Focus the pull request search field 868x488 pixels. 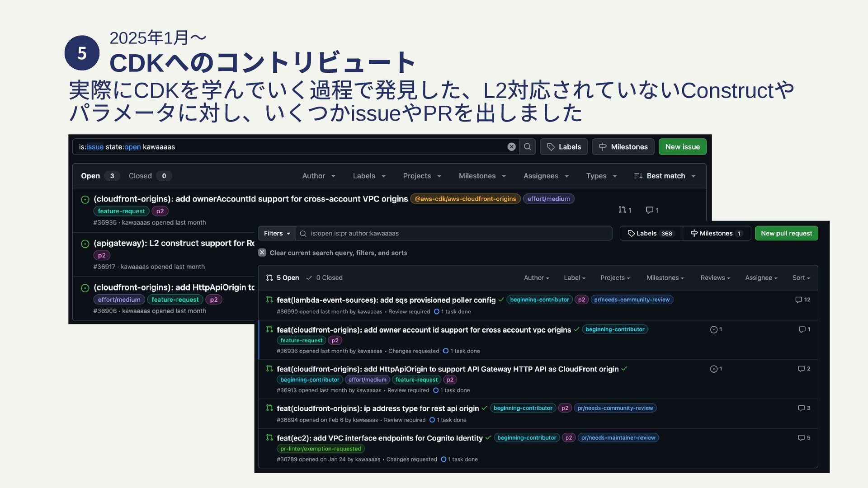tap(457, 233)
